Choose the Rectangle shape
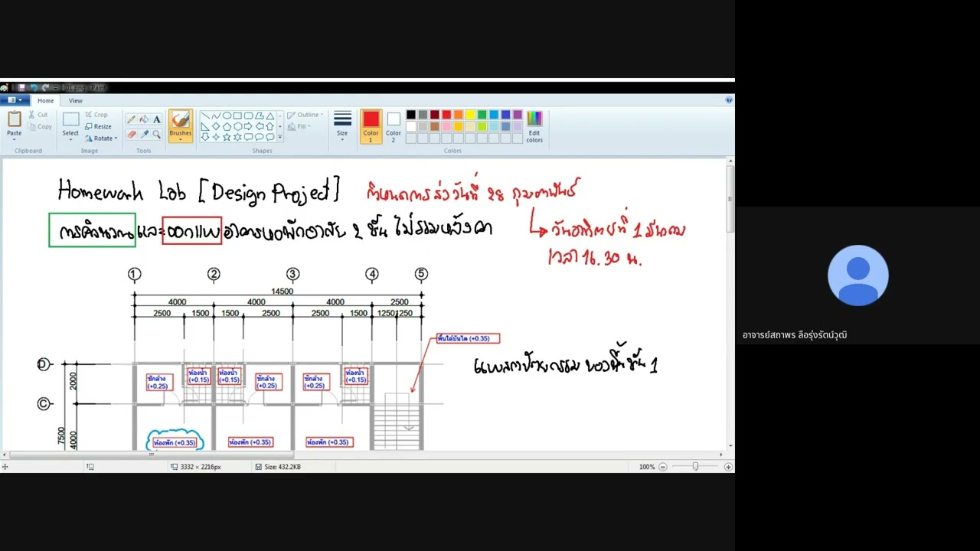 coord(237,116)
